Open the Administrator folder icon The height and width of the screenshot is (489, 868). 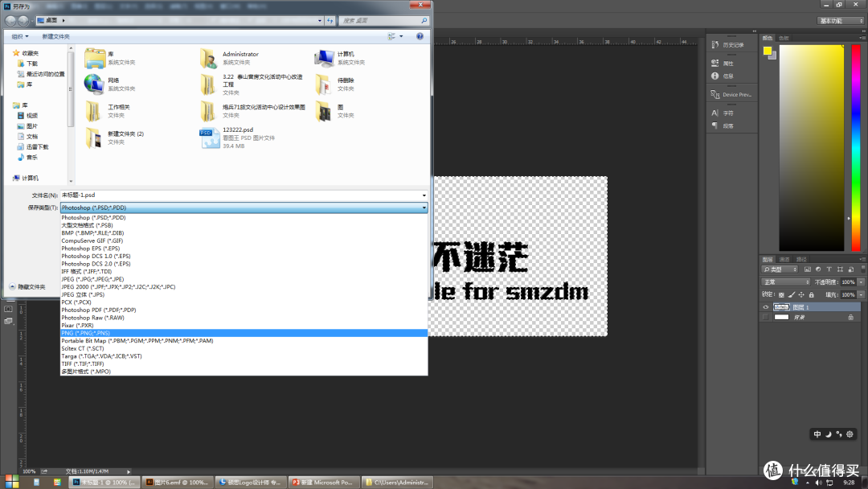(x=209, y=58)
